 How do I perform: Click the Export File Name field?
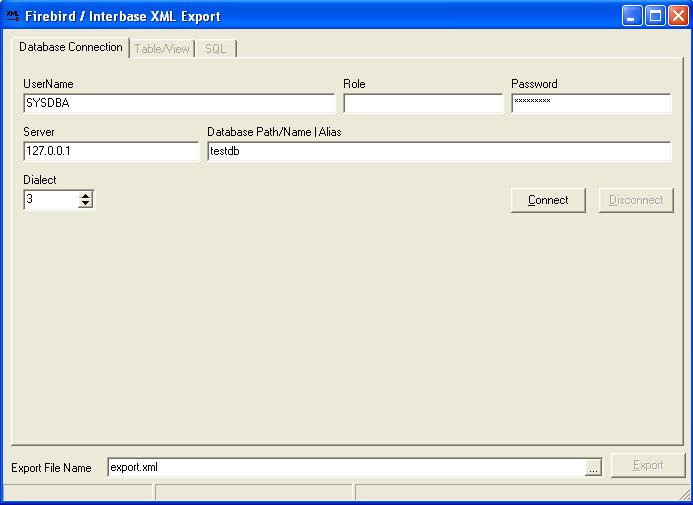click(345, 467)
